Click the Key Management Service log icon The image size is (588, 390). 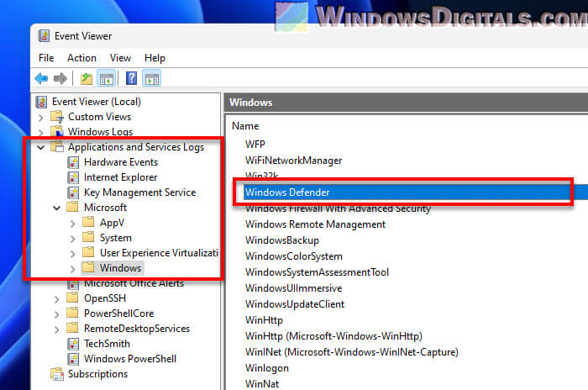pyautogui.click(x=73, y=192)
